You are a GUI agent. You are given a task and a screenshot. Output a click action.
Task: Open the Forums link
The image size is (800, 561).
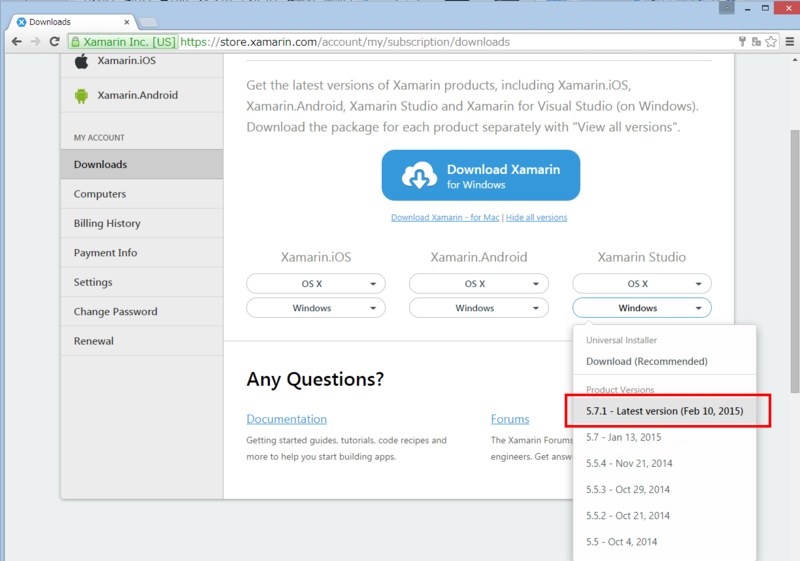tap(510, 419)
